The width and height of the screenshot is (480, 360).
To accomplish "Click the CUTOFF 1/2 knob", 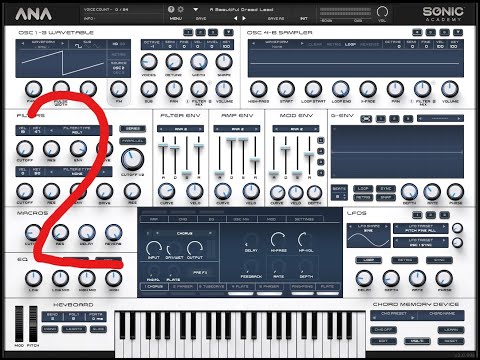I will [x=132, y=159].
